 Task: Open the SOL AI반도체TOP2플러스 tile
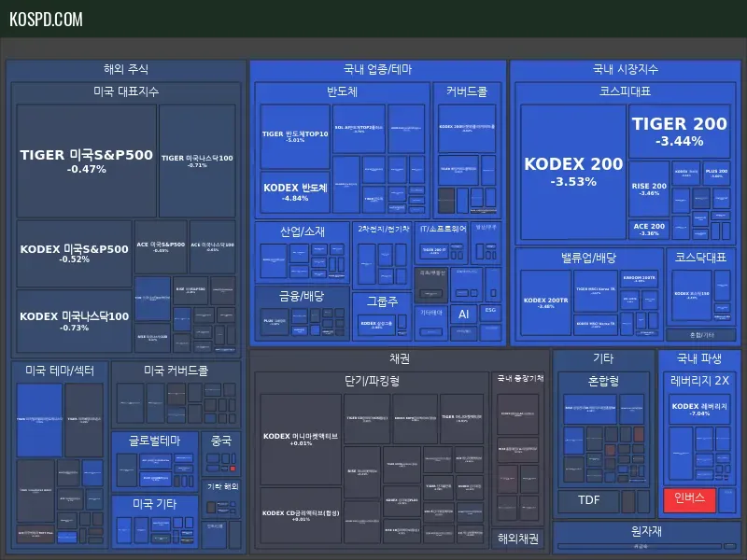coord(359,129)
